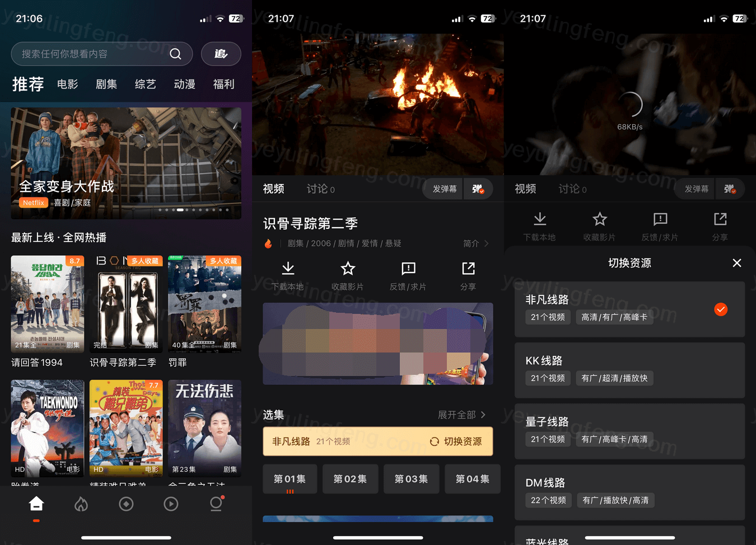Tap the profile icon with red dot
This screenshot has height=545, width=756.
(216, 504)
